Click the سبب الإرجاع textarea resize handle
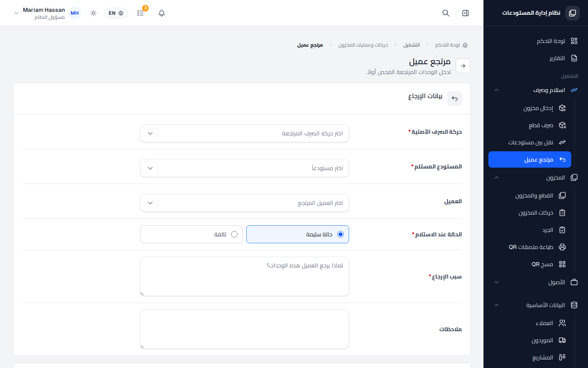This screenshot has height=368, width=588. pyautogui.click(x=142, y=294)
